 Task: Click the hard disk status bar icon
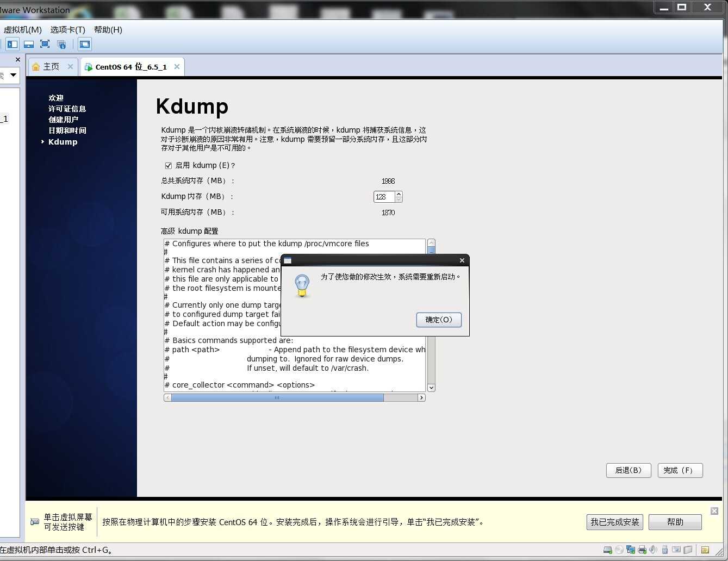(x=608, y=550)
